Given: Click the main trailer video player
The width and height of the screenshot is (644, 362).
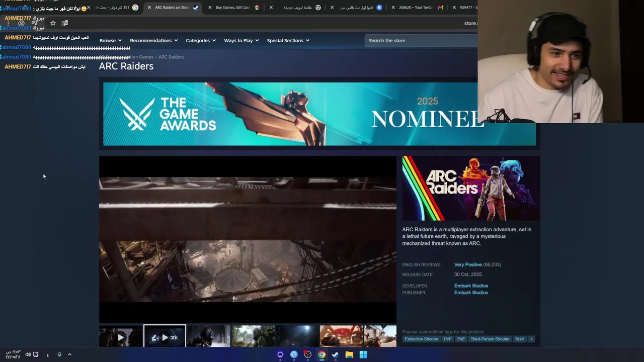Looking at the screenshot, I should tap(248, 239).
